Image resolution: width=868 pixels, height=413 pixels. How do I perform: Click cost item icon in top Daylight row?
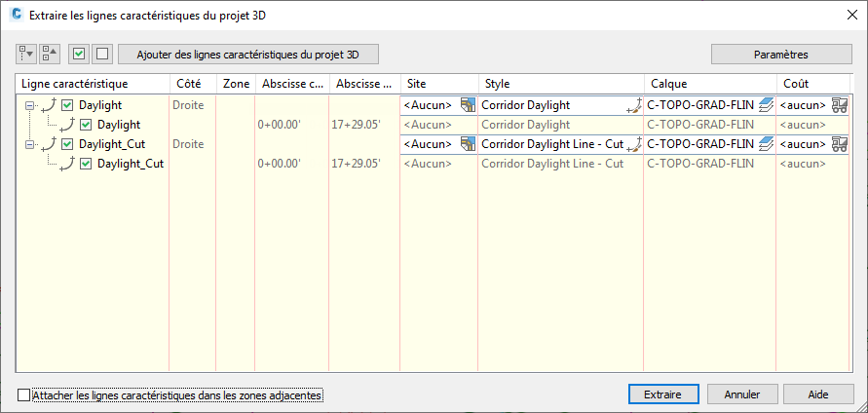(x=839, y=105)
